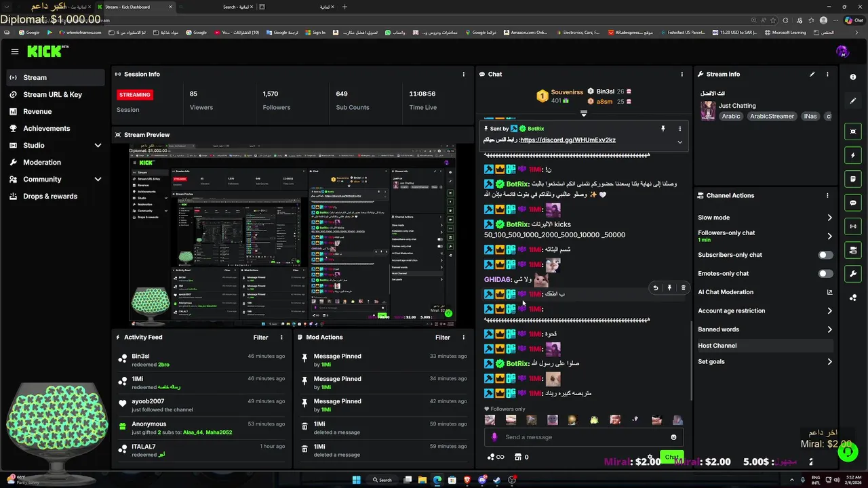Select the Bin3sl redeemed activity entry

point(201,360)
